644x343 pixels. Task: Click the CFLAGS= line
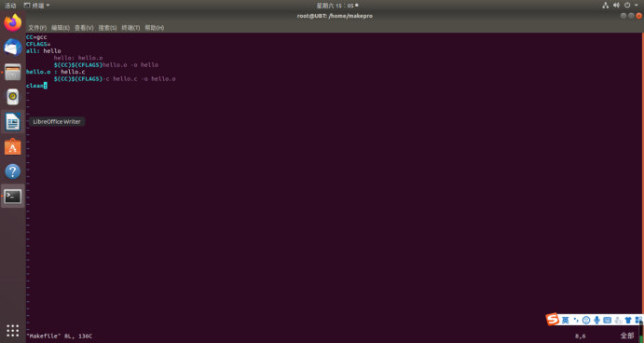pyautogui.click(x=38, y=44)
